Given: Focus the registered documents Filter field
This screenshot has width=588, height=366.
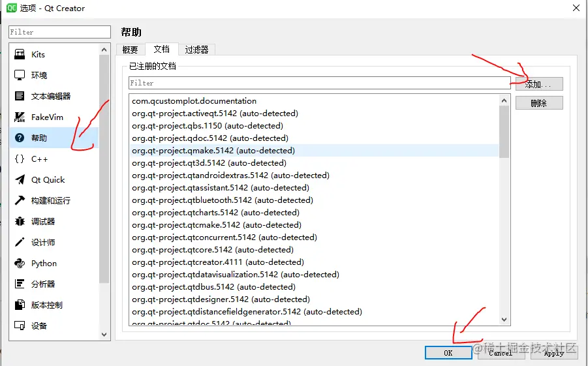Looking at the screenshot, I should pyautogui.click(x=320, y=83).
